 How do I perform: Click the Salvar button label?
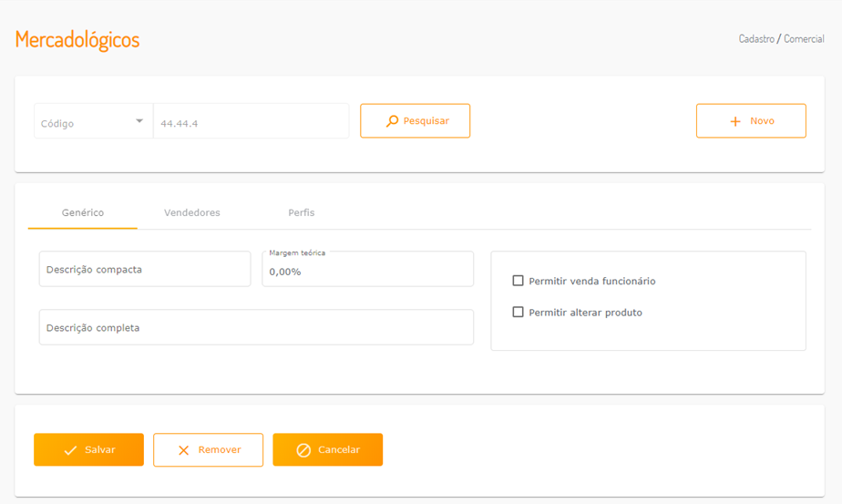click(100, 450)
